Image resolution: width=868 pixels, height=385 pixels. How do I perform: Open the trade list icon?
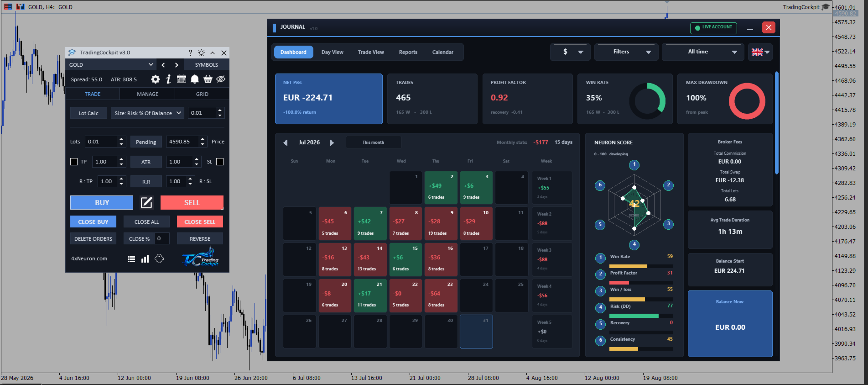131,259
